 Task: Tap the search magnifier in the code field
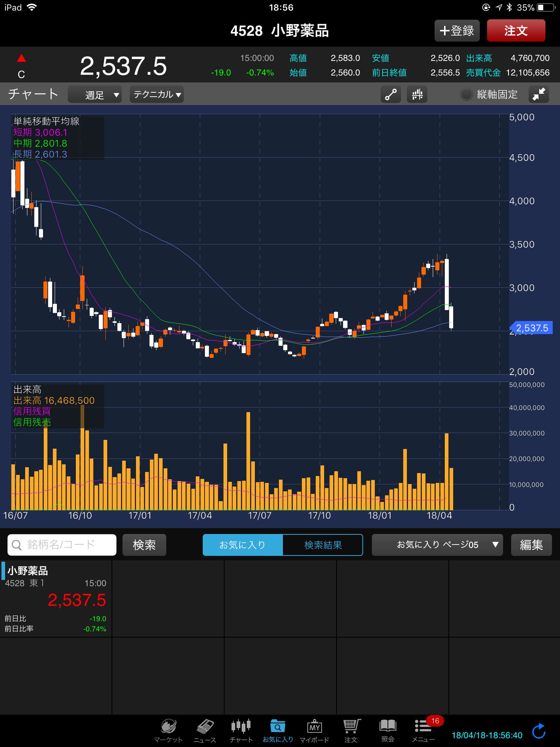click(17, 545)
